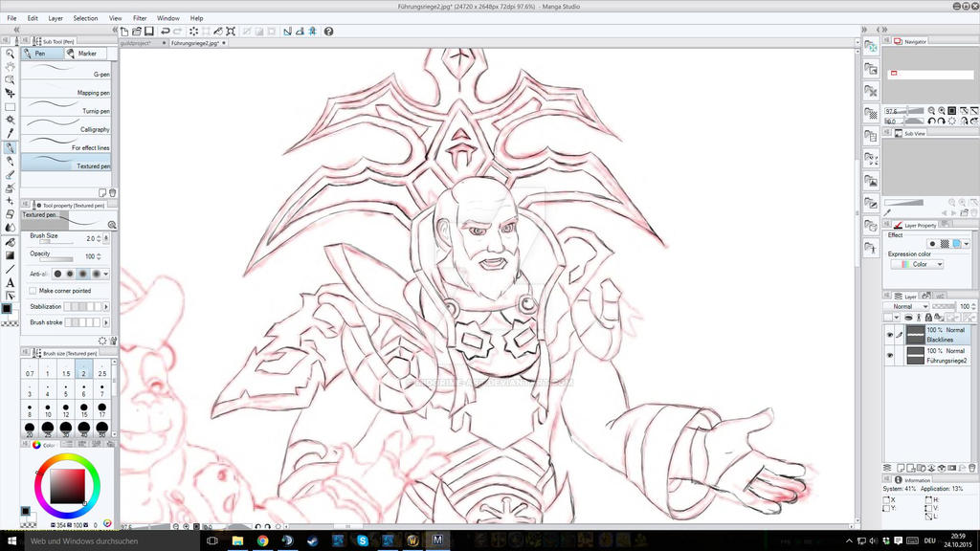
Task: Click the delete layer trash icon
Action: pos(972,468)
